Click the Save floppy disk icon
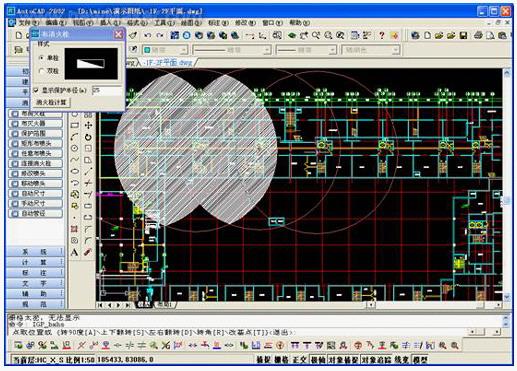This screenshot has width=517, height=371. 463,35
